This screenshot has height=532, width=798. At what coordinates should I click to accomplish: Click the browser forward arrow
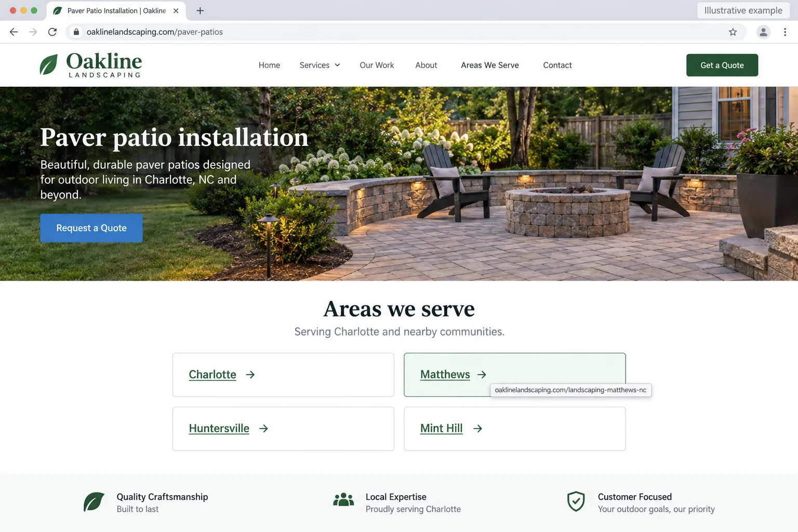pos(33,32)
